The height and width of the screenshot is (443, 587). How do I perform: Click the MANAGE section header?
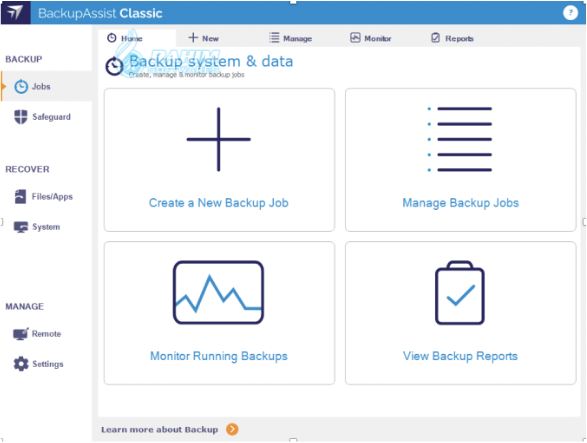(x=24, y=306)
